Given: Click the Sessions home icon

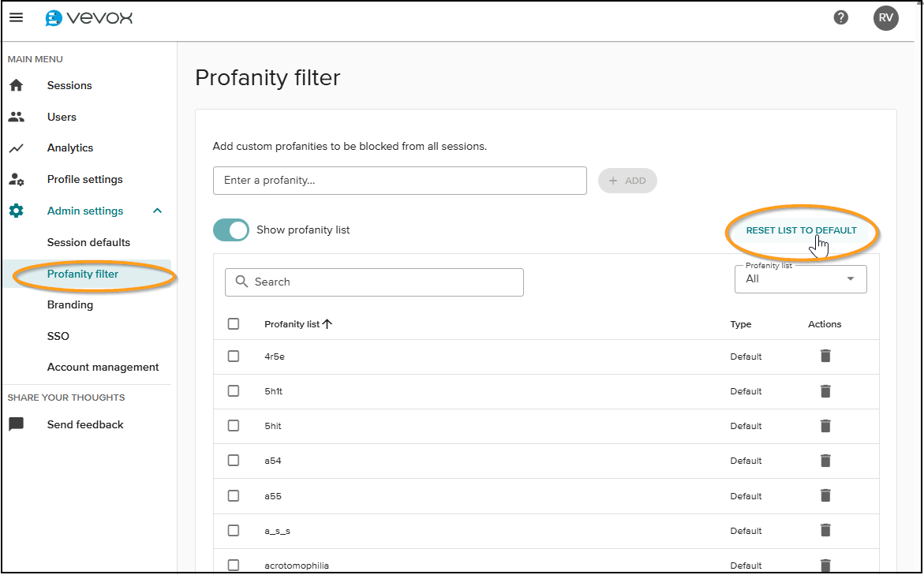Looking at the screenshot, I should click(x=17, y=85).
